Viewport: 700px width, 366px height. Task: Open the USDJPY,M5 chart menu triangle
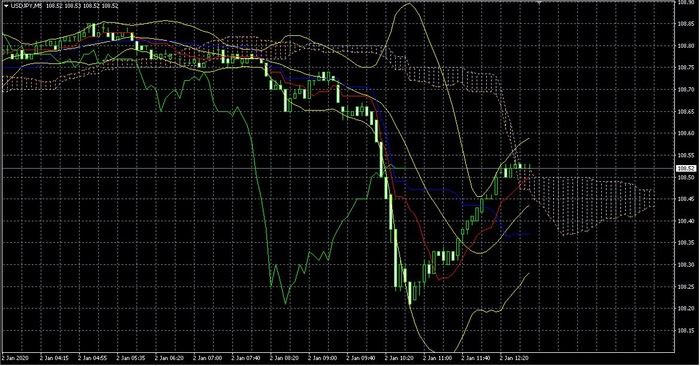(x=6, y=5)
